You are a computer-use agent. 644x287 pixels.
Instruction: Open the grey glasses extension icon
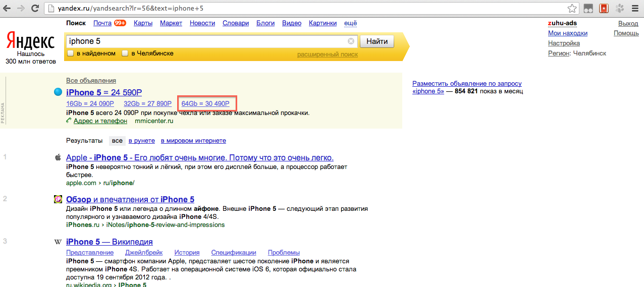588,9
